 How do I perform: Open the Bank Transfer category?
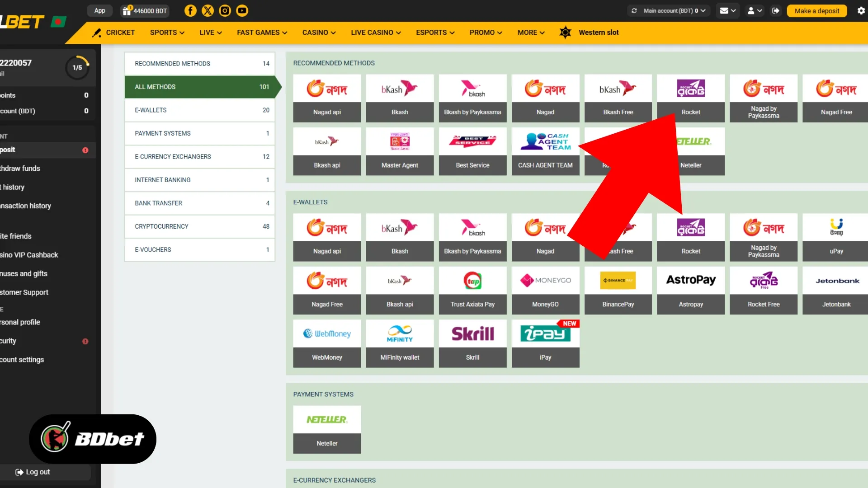click(200, 203)
